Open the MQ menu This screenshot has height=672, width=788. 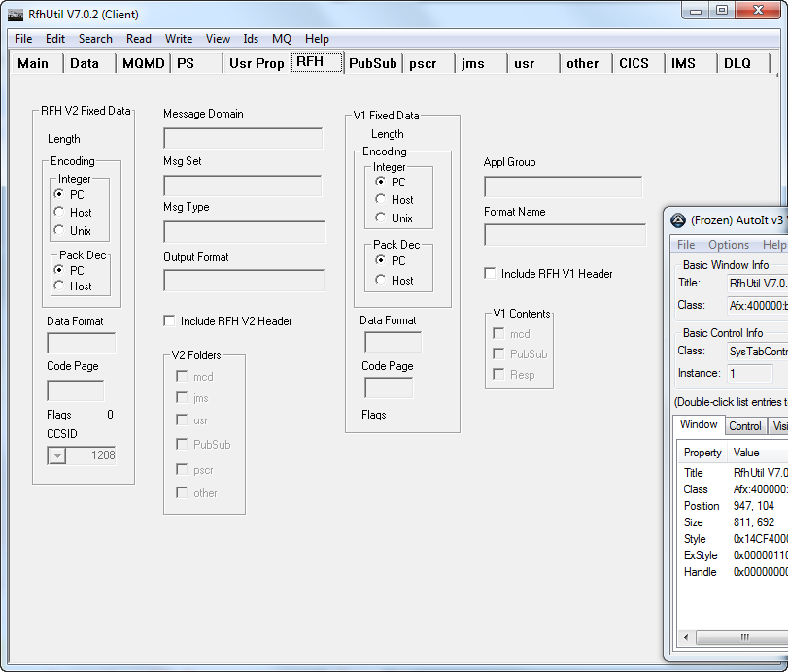tap(282, 39)
